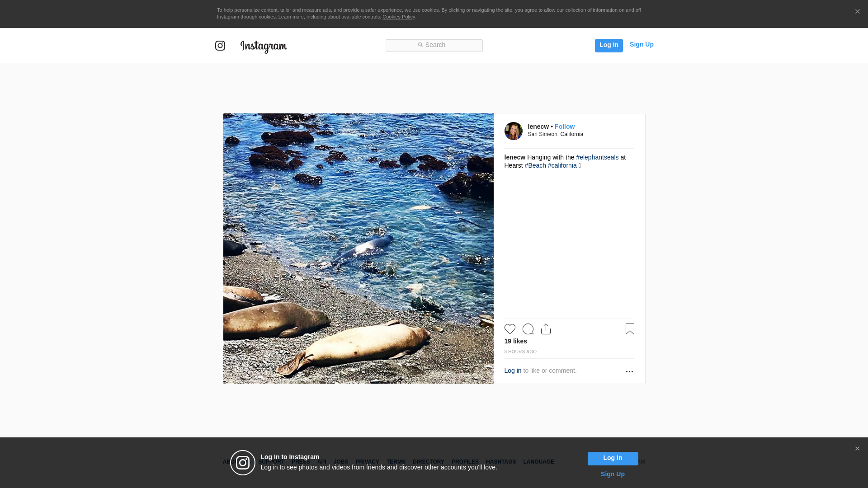The width and height of the screenshot is (868, 488).
Task: Open the DIRECTORY footer link
Action: pyautogui.click(x=428, y=462)
